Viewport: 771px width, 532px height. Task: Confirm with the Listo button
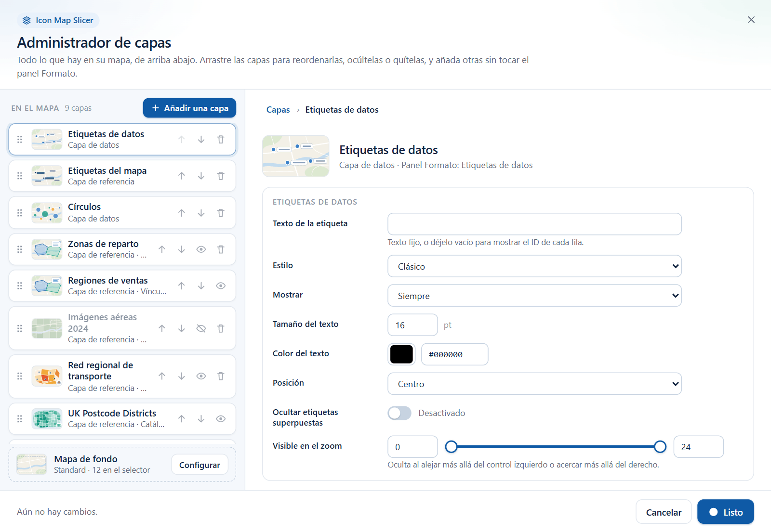(726, 512)
